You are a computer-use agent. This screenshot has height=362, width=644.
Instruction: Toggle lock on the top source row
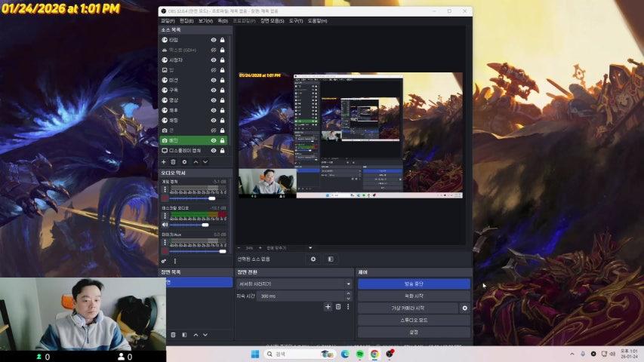(223, 39)
